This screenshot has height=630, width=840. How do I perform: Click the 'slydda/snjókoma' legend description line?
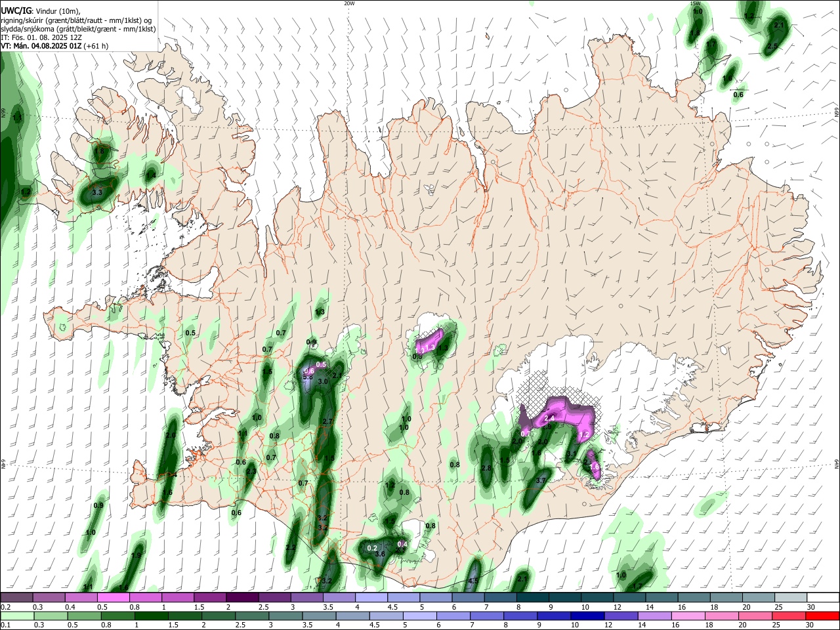[78, 29]
